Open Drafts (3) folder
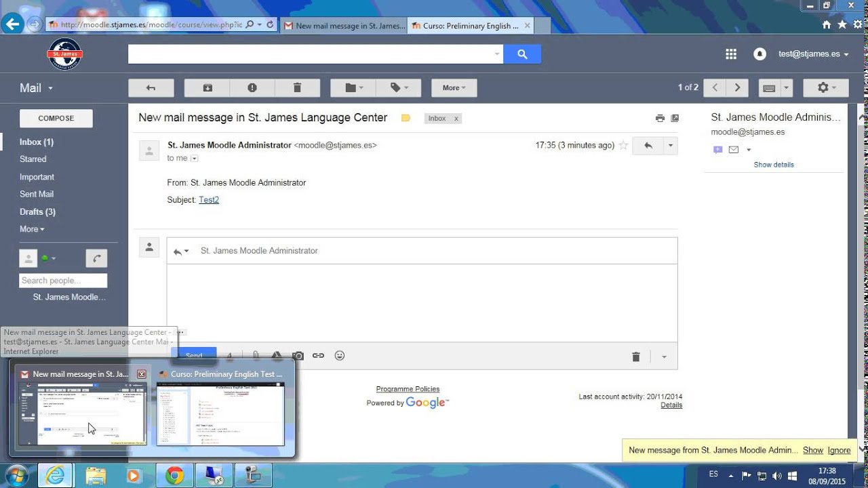868x488 pixels. pos(37,212)
